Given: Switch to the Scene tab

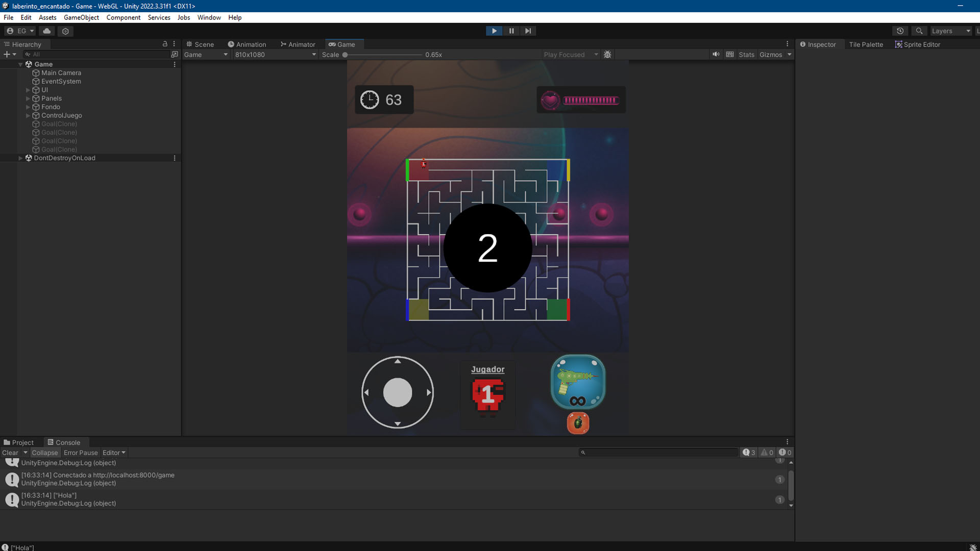Looking at the screenshot, I should (x=200, y=44).
